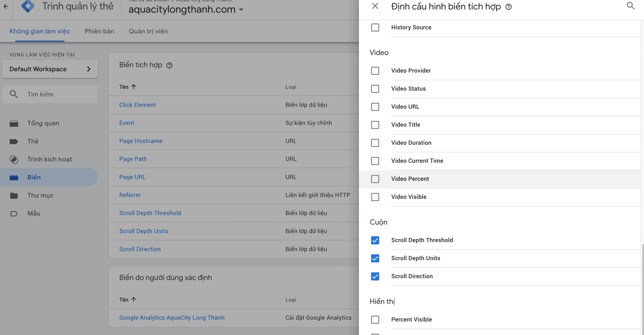Open search in the configuration panel
This screenshot has height=335, width=644.
(631, 6)
